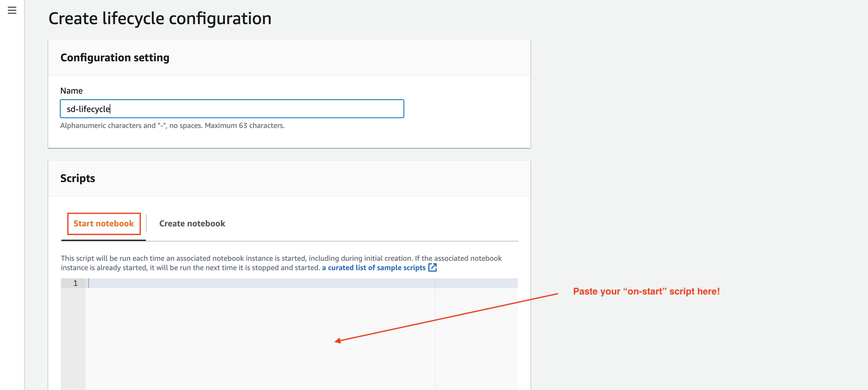Viewport: 868px width, 390px height.
Task: Focus the Name field containing sd-lifecycle
Action: tap(232, 109)
